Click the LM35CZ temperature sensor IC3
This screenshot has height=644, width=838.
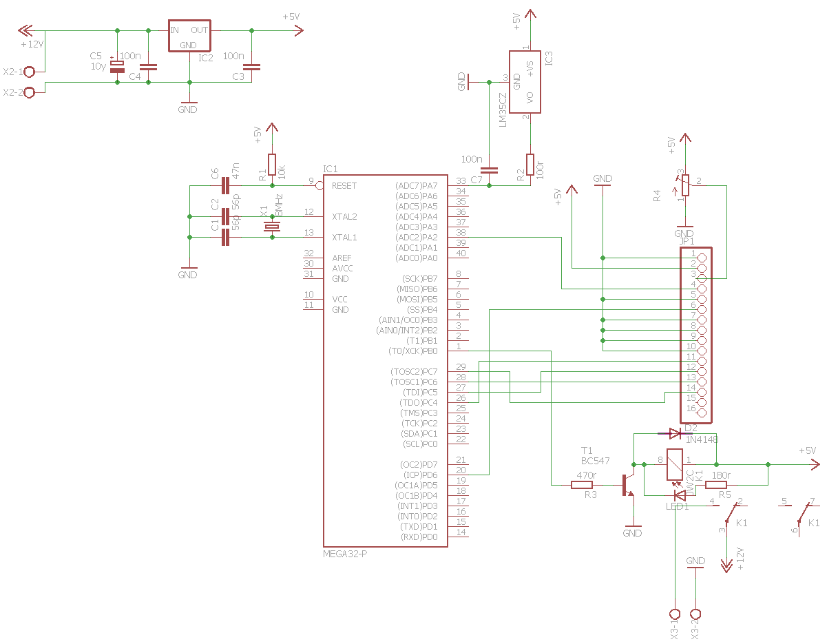pos(525,81)
